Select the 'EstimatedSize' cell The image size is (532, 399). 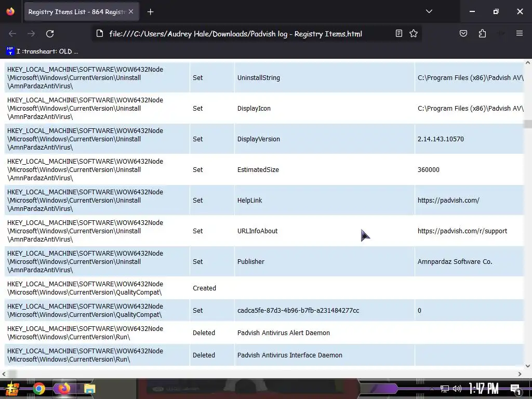(324, 170)
